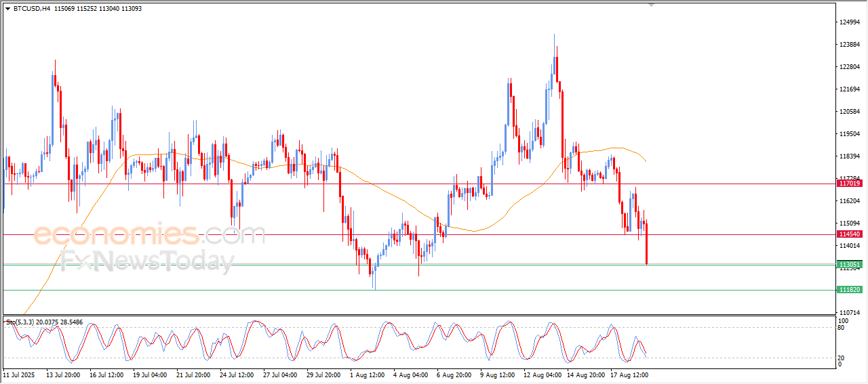The height and width of the screenshot is (384, 868).
Task: Click the 124994 price axis value
Action: click(850, 22)
